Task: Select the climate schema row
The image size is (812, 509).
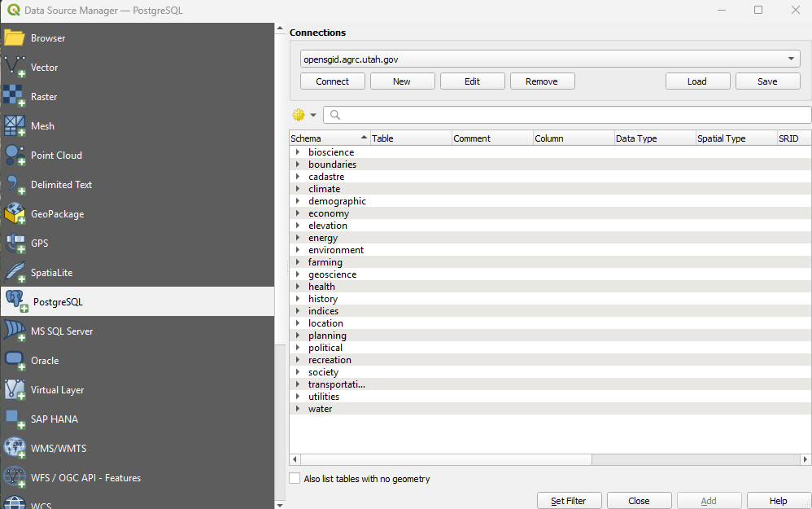Action: coord(550,189)
